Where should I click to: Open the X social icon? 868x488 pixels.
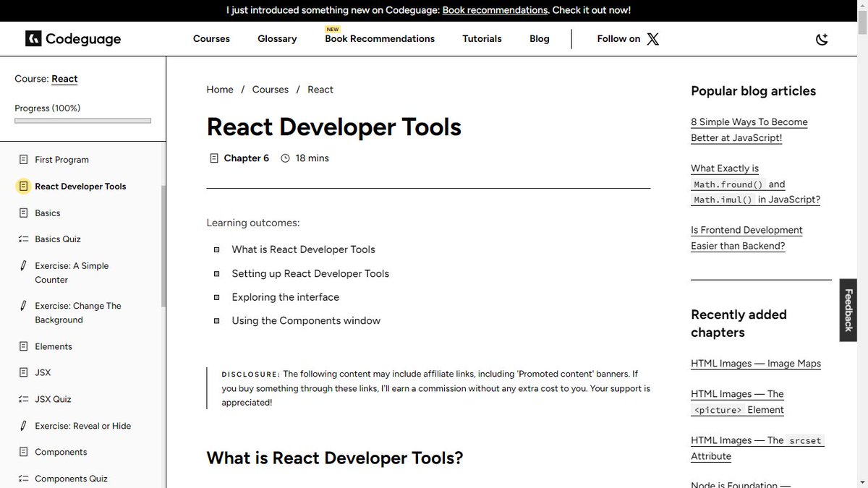pos(652,39)
